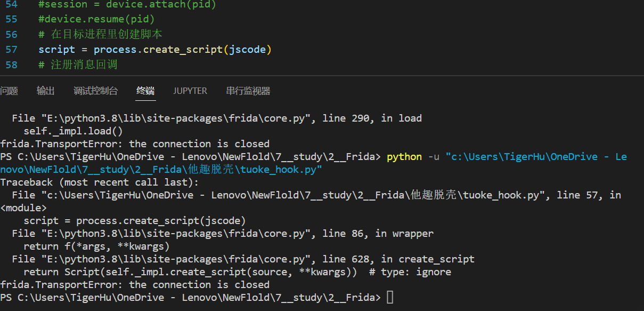The height and width of the screenshot is (311, 644).
Task: Open the JUPYTER panel tab
Action: pyautogui.click(x=190, y=91)
